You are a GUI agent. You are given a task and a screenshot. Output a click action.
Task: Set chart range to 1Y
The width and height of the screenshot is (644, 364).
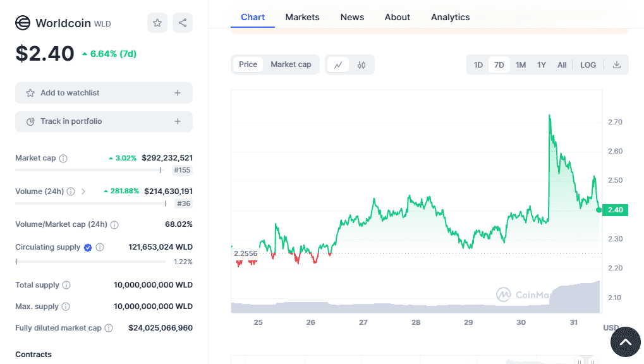pos(542,65)
